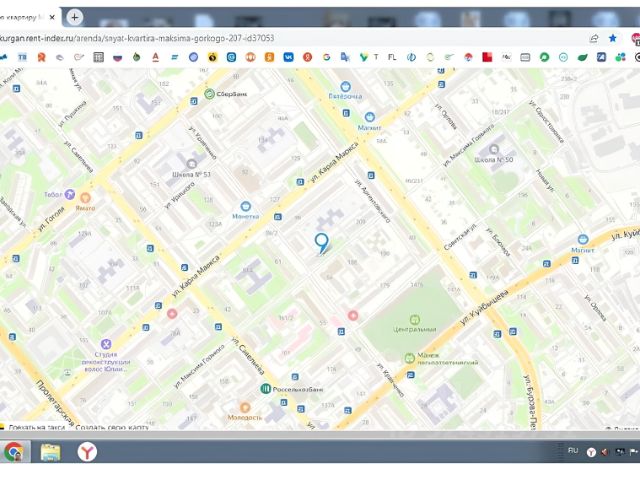Screen dimensions: 640x480
Task: Open the Mail.ru @ bookmark icon
Action: coord(231,58)
